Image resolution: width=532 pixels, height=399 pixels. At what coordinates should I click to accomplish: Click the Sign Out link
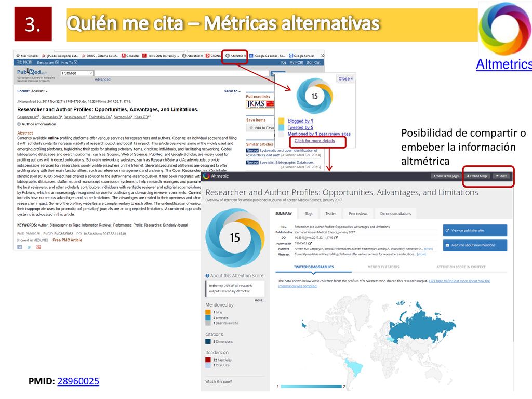(x=313, y=62)
